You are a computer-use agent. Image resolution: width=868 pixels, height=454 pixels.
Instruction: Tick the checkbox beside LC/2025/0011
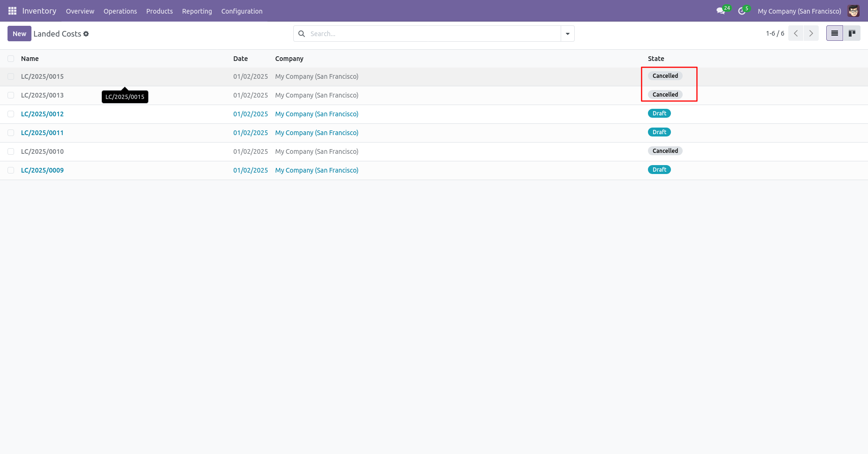(11, 133)
